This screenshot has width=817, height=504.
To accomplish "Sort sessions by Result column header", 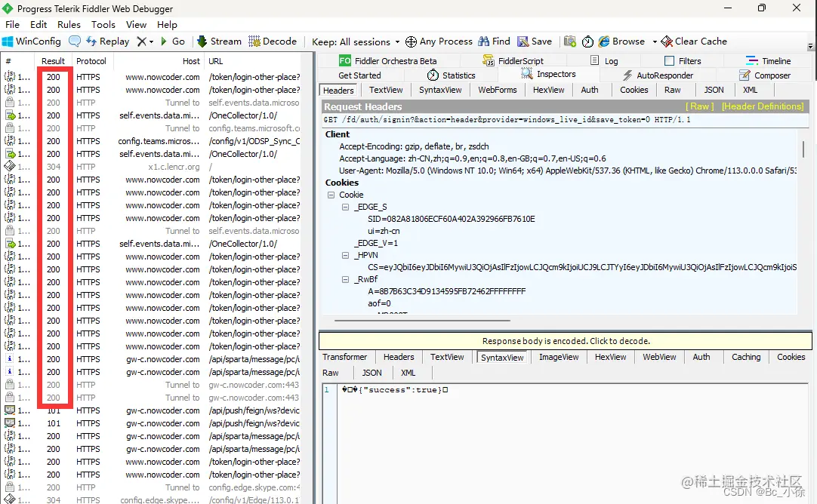I will point(53,61).
